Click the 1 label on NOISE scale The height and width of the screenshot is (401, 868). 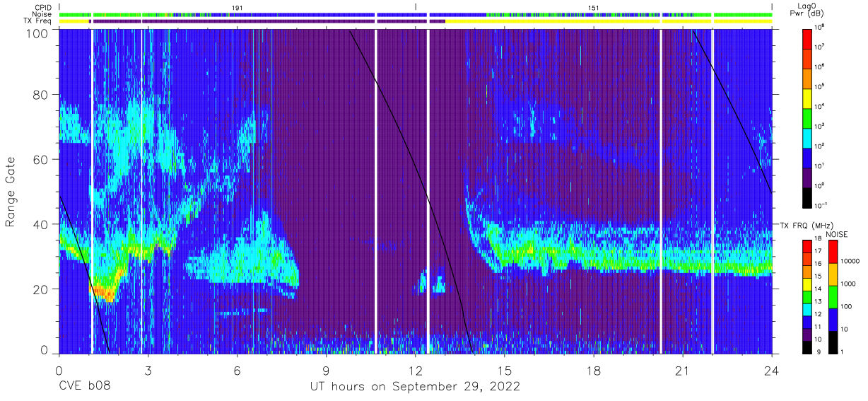point(842,351)
